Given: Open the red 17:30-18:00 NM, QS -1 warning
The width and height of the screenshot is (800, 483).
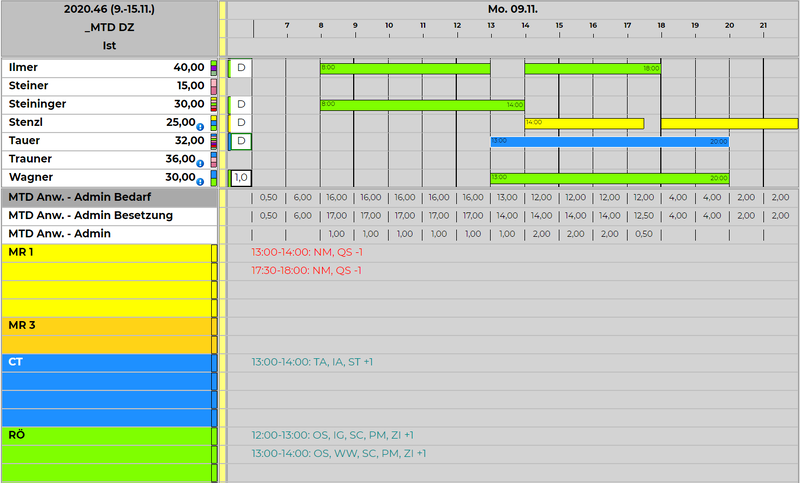Looking at the screenshot, I should pyautogui.click(x=306, y=270).
